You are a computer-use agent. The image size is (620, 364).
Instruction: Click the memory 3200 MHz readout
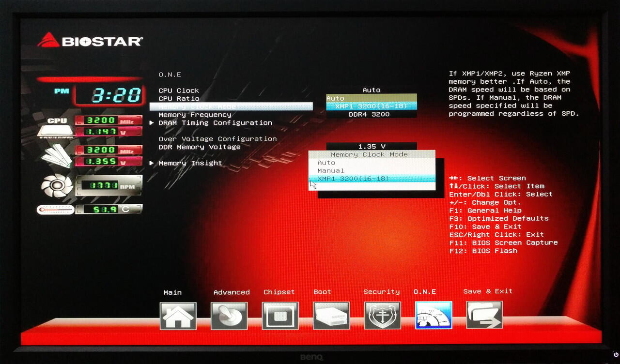tap(108, 150)
